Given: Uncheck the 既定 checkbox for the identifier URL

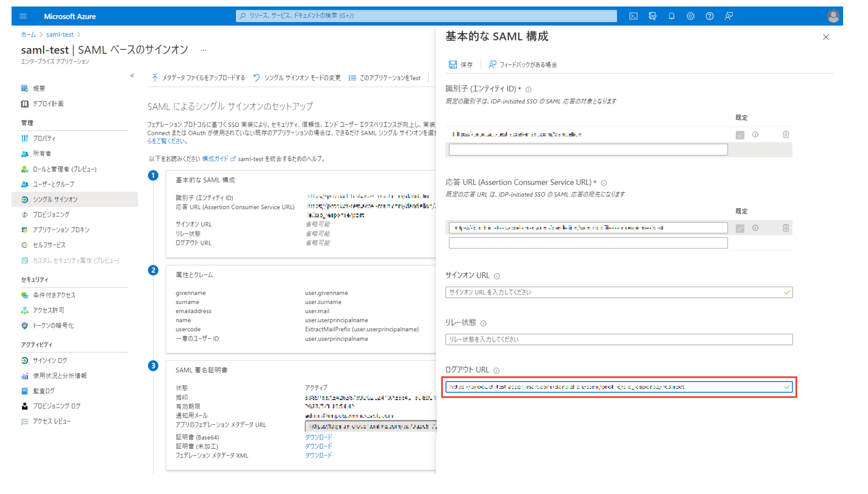Looking at the screenshot, I should click(740, 135).
